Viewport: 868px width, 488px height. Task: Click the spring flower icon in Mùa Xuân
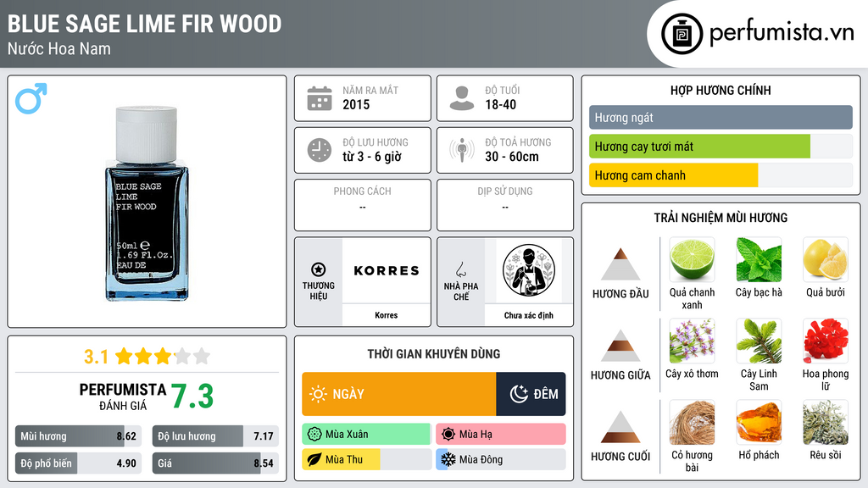pos(314,435)
